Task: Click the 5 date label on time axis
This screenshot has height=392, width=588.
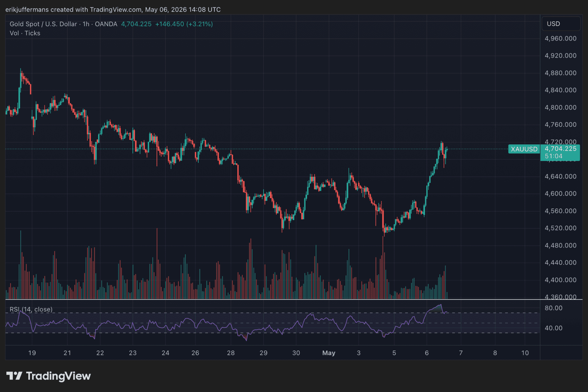Action: tap(394, 353)
